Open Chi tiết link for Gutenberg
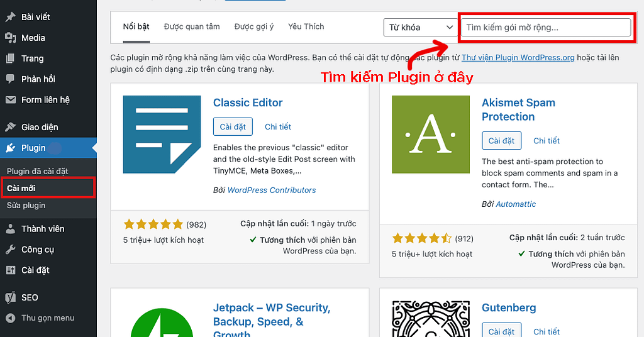 (547, 331)
